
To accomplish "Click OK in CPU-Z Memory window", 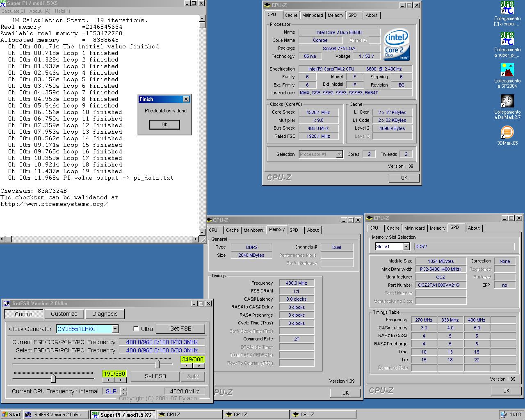I will [x=345, y=393].
